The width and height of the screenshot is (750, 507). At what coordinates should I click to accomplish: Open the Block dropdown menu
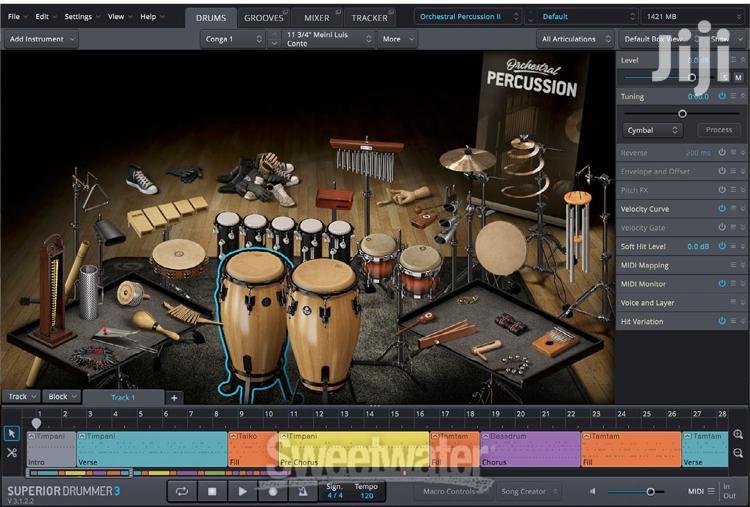tap(62, 397)
